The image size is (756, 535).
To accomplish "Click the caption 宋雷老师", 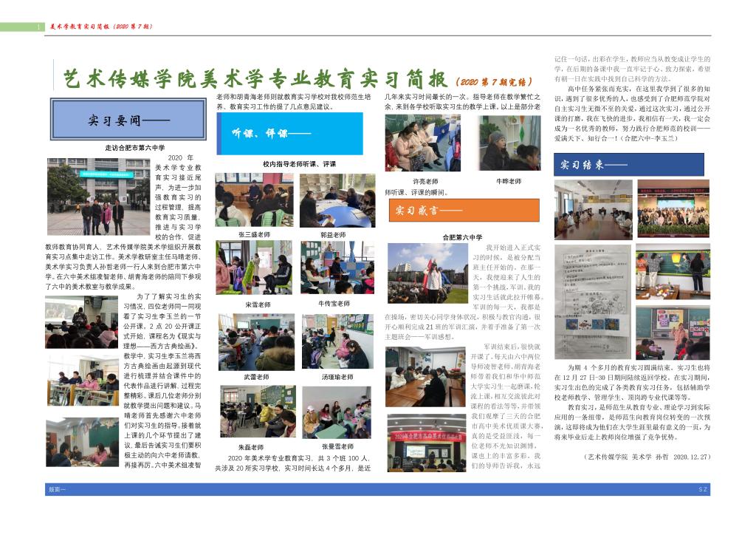I will click(x=258, y=305).
